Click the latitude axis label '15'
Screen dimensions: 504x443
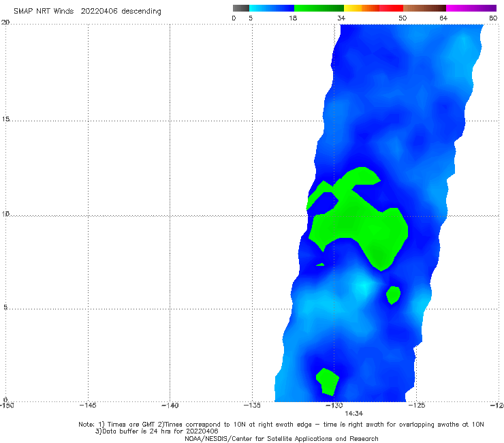click(5, 119)
